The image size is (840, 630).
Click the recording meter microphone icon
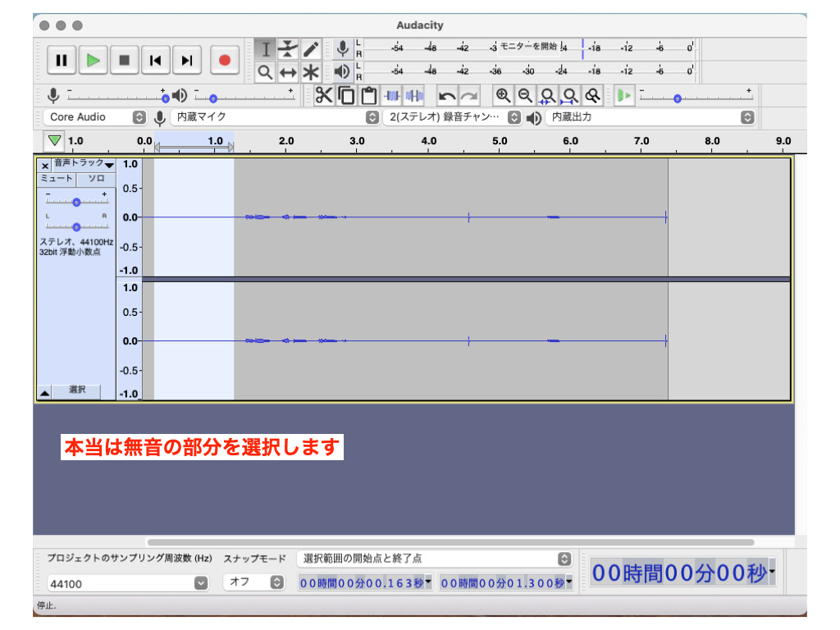coord(342,48)
